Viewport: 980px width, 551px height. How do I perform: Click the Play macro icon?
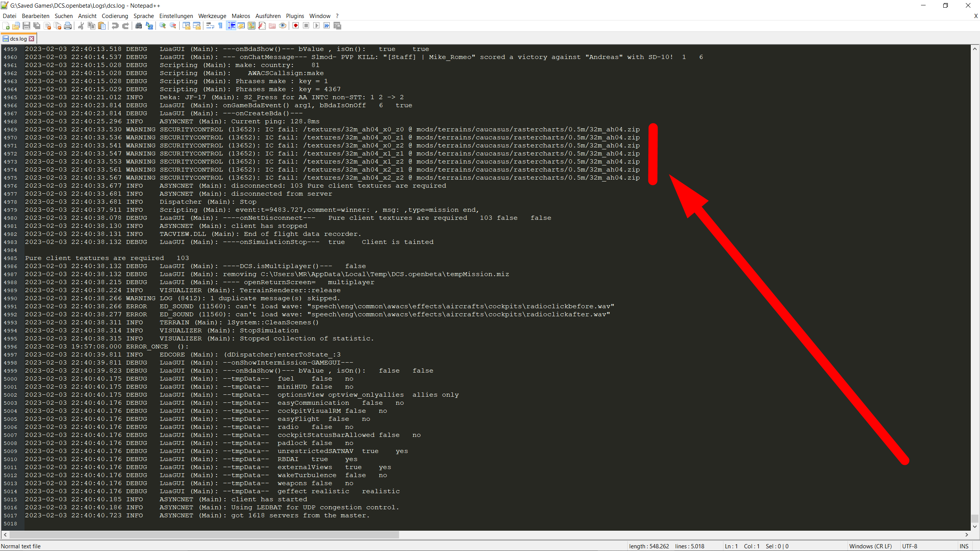coord(316,26)
